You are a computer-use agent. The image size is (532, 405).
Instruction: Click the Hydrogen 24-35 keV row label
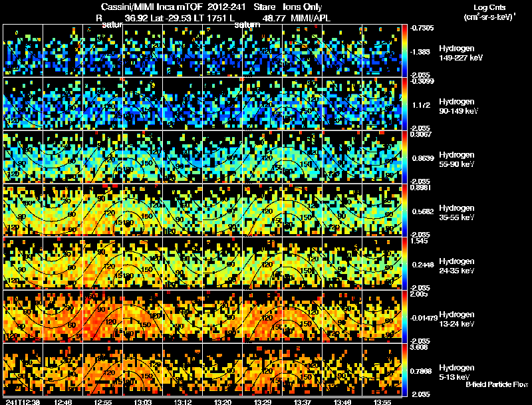457,266
